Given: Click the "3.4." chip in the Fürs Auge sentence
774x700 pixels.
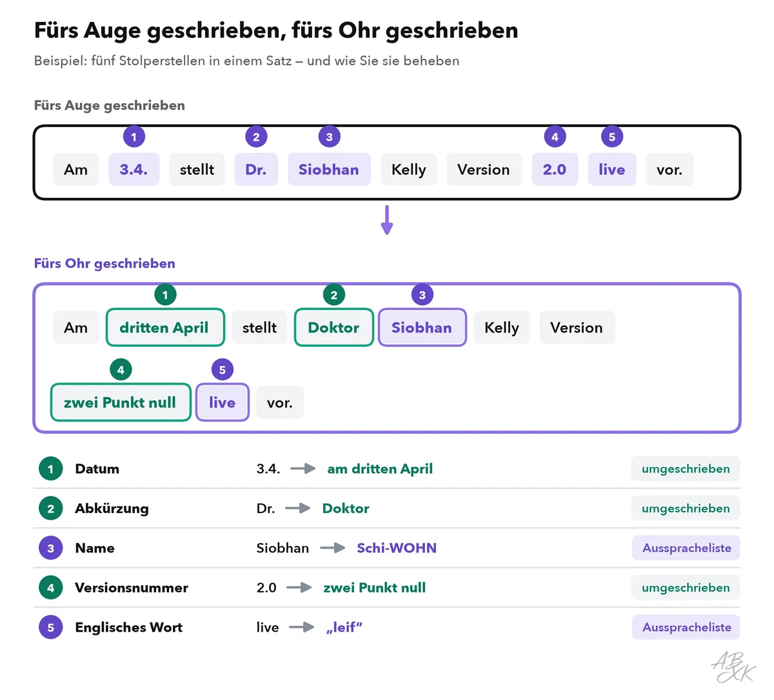Looking at the screenshot, I should [x=134, y=170].
